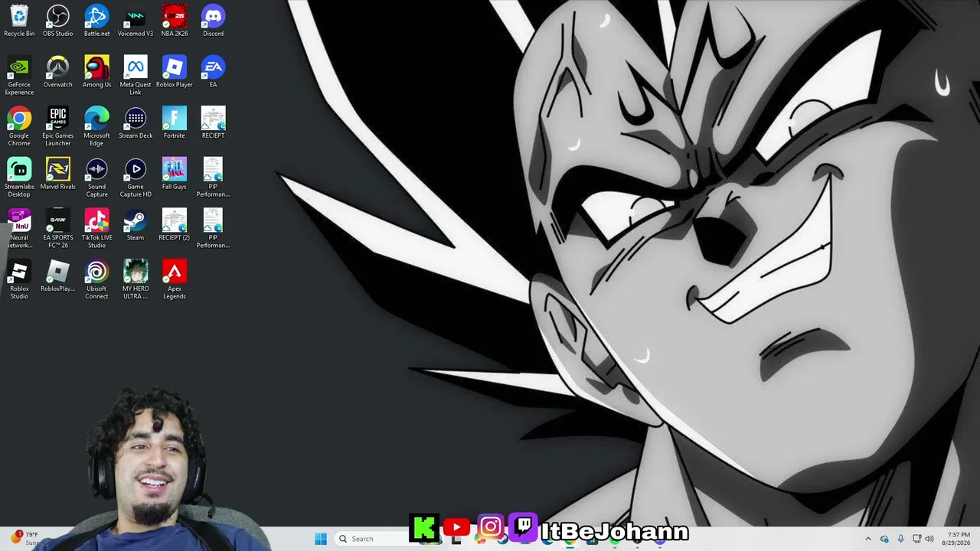Viewport: 980px width, 551px height.
Task: Click the microphone tray icon
Action: point(900,539)
